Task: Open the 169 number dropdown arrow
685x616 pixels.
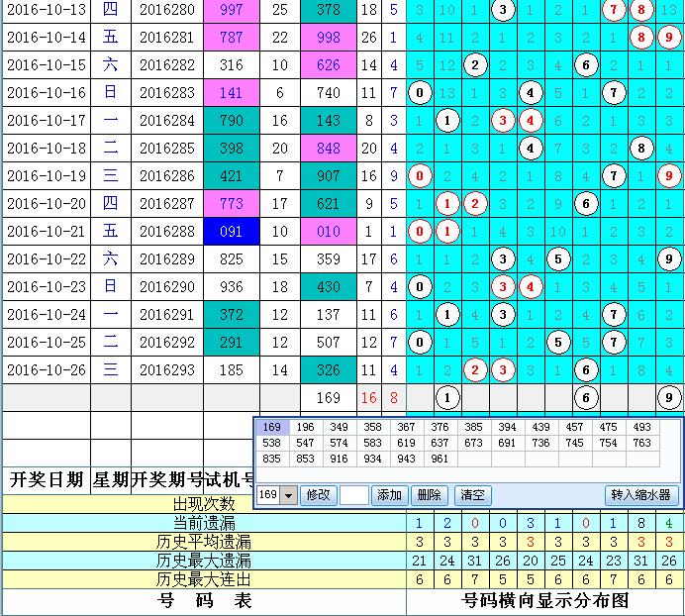Action: 288,495
